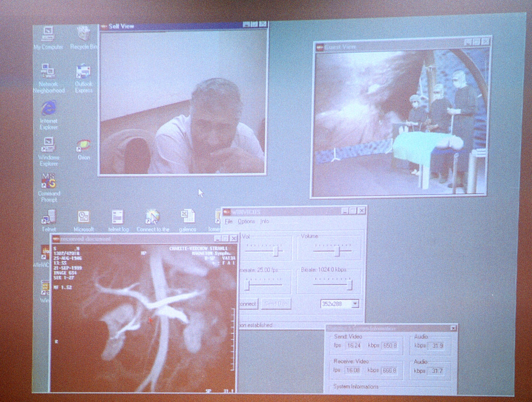This screenshot has width=532, height=402.
Task: Select the Telnet desktop shortcut
Action: coord(49,221)
